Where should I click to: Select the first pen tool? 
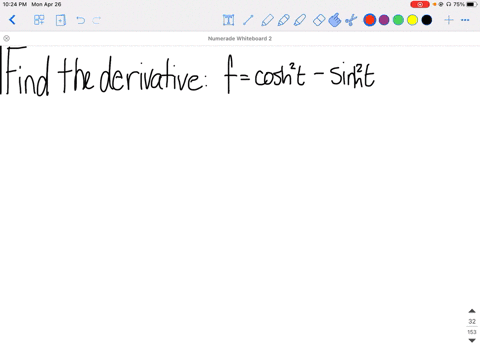[267, 20]
